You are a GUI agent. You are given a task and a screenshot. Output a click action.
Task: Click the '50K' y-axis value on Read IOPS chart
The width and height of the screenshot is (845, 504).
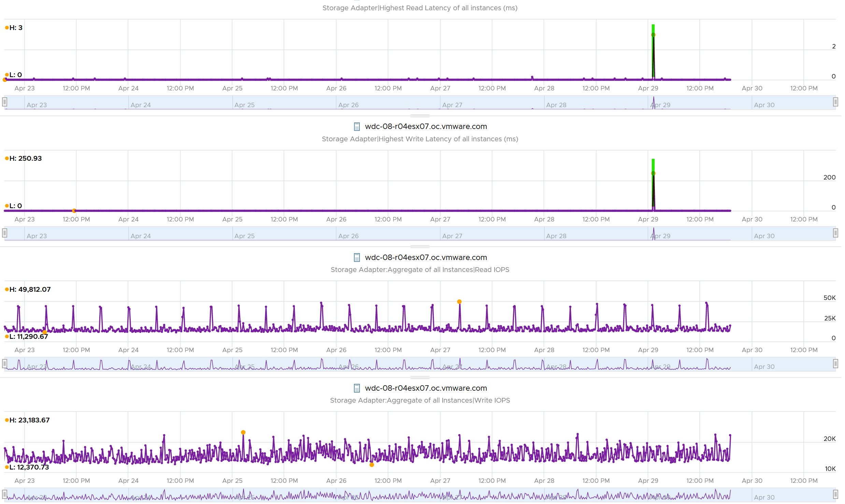pyautogui.click(x=830, y=298)
